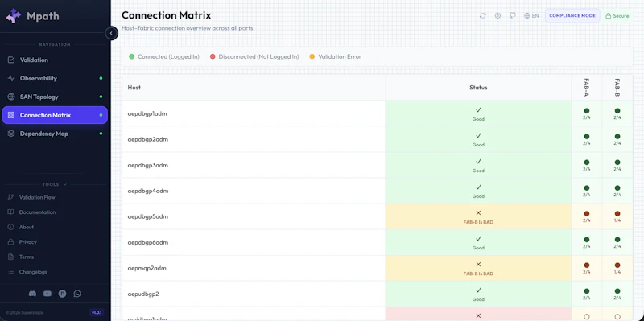Click the Observability pulse icon
Image resolution: width=644 pixels, height=321 pixels.
[x=11, y=78]
